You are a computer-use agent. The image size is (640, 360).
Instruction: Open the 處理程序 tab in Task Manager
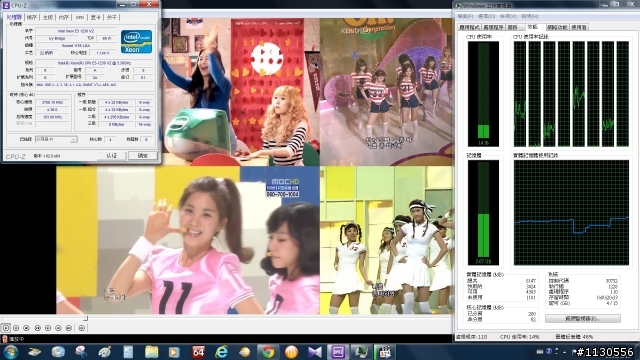point(493,27)
